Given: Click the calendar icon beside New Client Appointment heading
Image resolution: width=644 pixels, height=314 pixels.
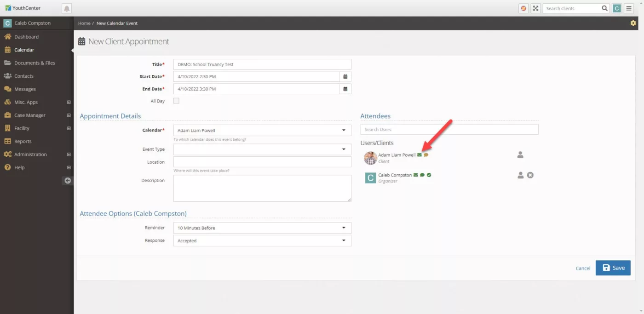Looking at the screenshot, I should 82,41.
